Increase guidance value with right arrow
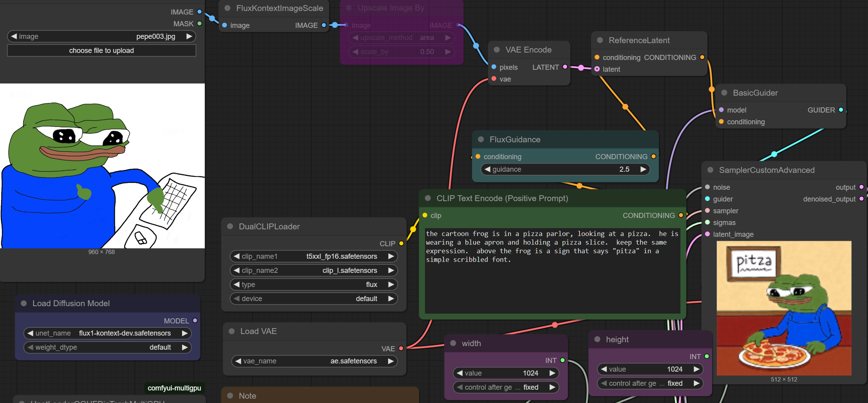Viewport: 868px width, 403px height. pyautogui.click(x=643, y=169)
